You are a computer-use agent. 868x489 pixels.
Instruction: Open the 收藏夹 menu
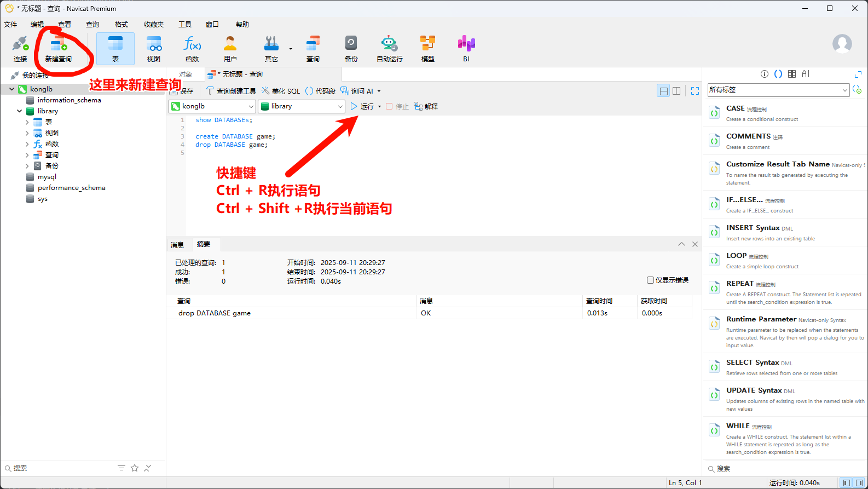click(154, 25)
